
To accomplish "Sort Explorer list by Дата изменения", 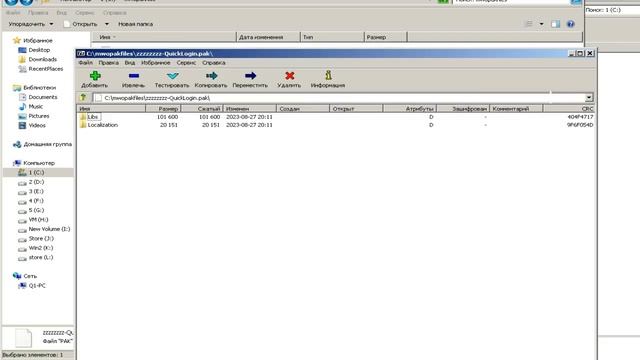I will click(x=268, y=37).
